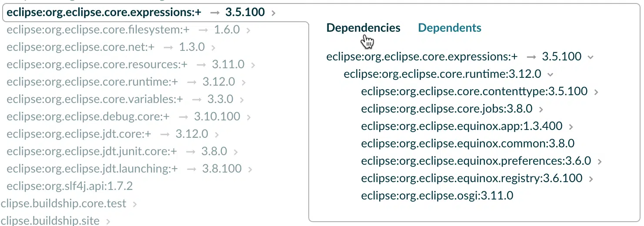Select eclipse:org.eclipse.osgi:3.11.0 dependency
644x226 pixels.
click(x=437, y=196)
